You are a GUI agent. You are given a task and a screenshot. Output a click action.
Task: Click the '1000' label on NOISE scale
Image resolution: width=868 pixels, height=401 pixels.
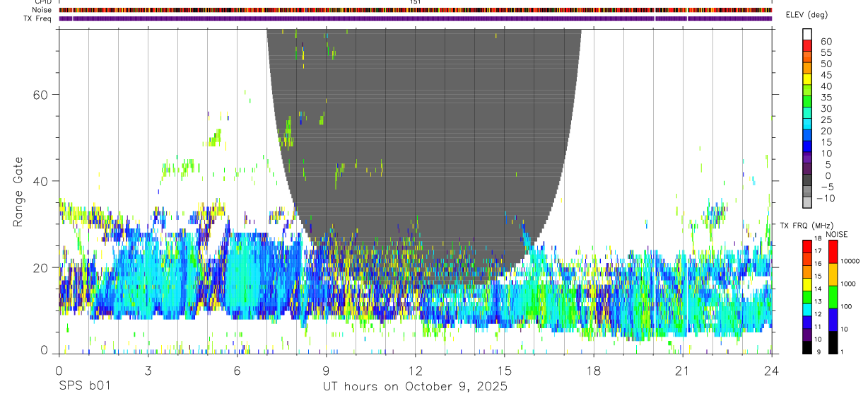848,284
